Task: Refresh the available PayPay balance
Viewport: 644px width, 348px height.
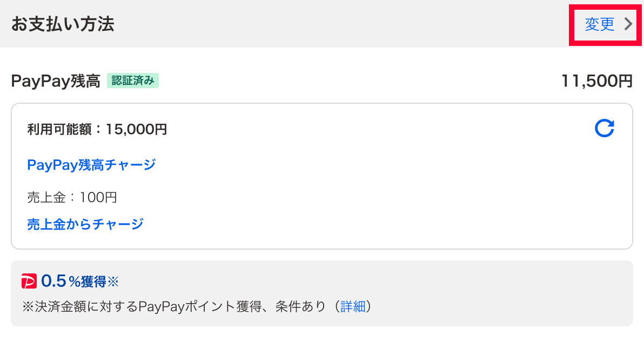Action: tap(604, 129)
